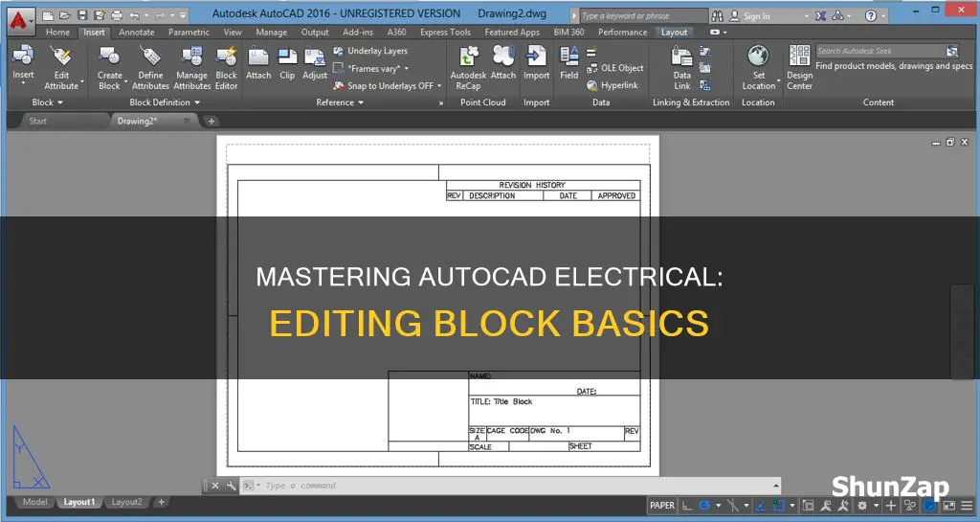Click the Undo arrow icon
The width and height of the screenshot is (980, 522).
click(134, 15)
